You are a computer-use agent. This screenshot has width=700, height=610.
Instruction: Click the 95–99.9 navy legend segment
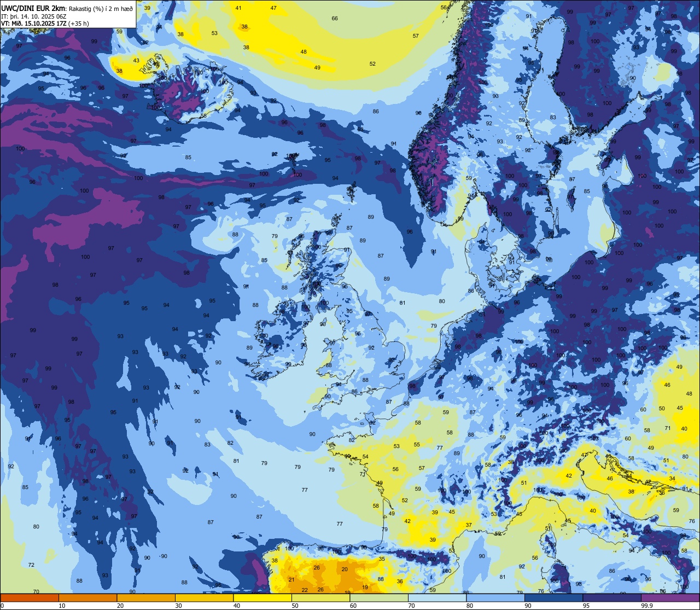[612, 597]
